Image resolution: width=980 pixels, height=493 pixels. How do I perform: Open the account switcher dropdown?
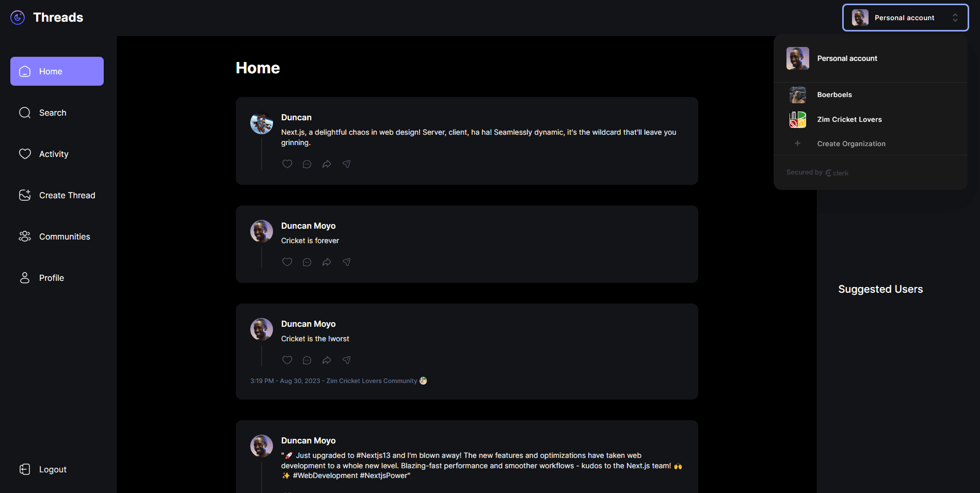(x=905, y=17)
